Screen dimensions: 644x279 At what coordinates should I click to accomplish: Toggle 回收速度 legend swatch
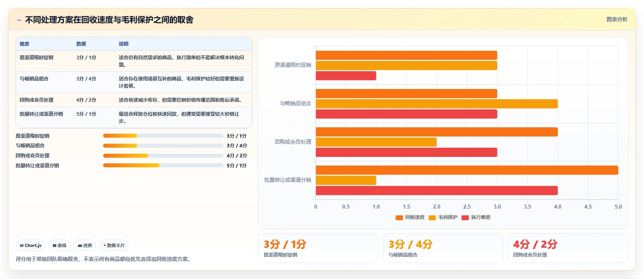tap(399, 217)
